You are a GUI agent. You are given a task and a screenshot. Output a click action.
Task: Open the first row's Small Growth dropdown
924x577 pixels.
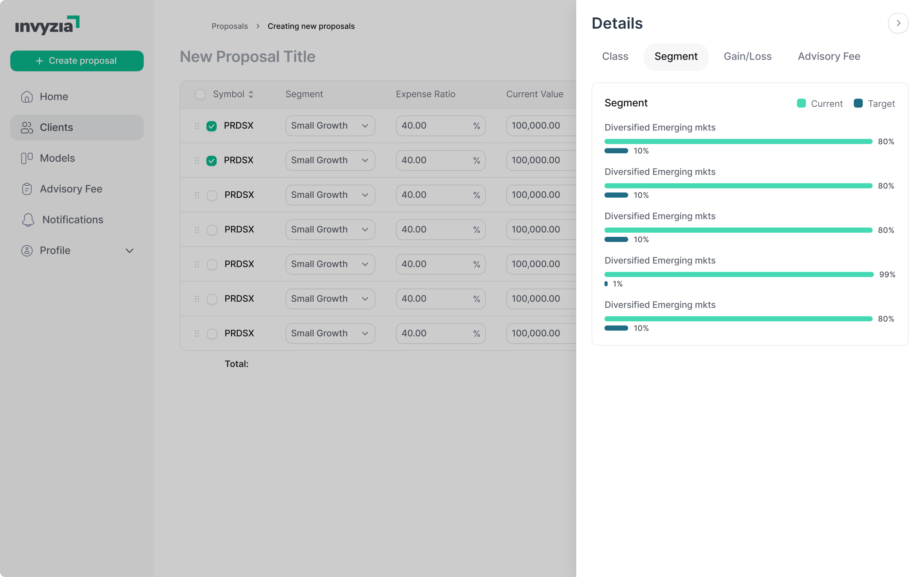tap(330, 126)
